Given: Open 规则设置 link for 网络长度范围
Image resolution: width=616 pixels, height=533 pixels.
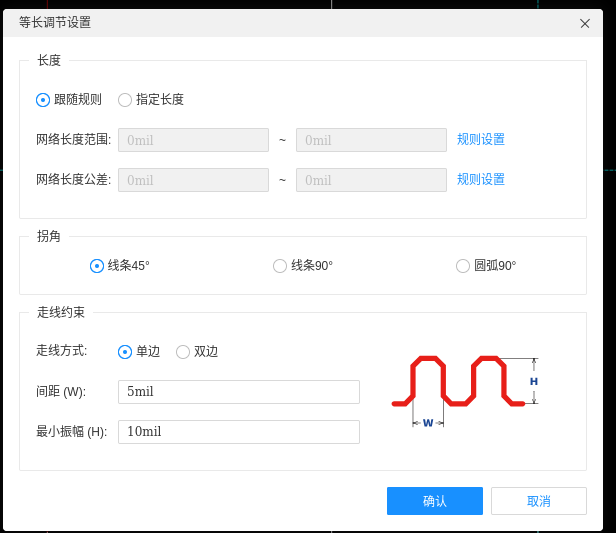Looking at the screenshot, I should (x=481, y=140).
